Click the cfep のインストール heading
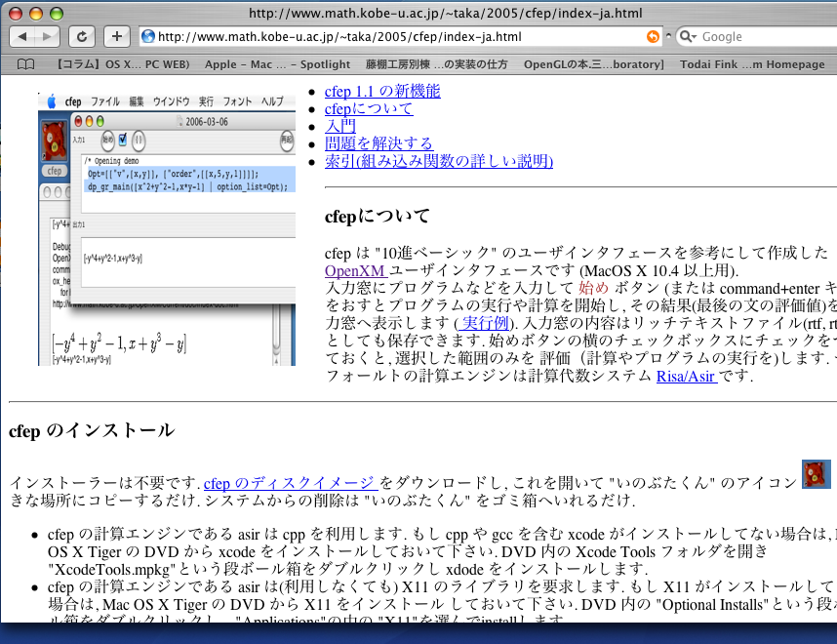 click(x=92, y=430)
